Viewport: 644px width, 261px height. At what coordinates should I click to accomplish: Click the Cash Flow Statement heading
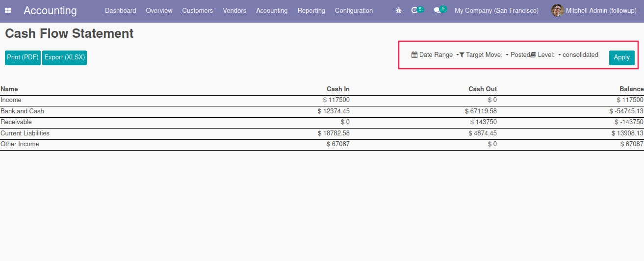[x=69, y=33]
